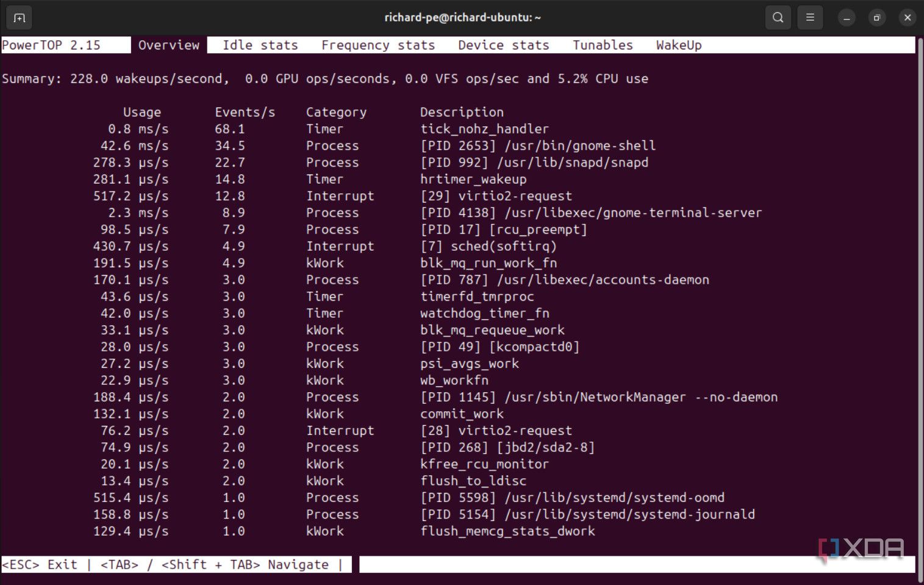
Task: Select the WakeUp tab
Action: coord(679,45)
